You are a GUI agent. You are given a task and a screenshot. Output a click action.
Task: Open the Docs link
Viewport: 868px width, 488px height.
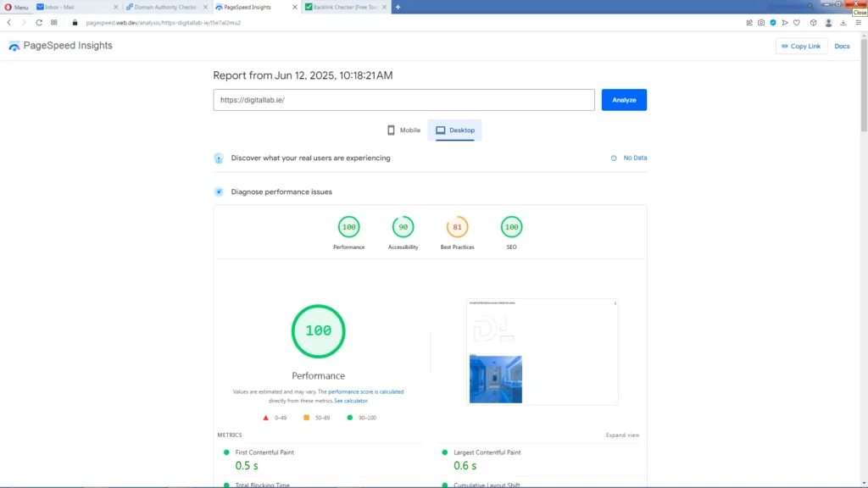[842, 46]
